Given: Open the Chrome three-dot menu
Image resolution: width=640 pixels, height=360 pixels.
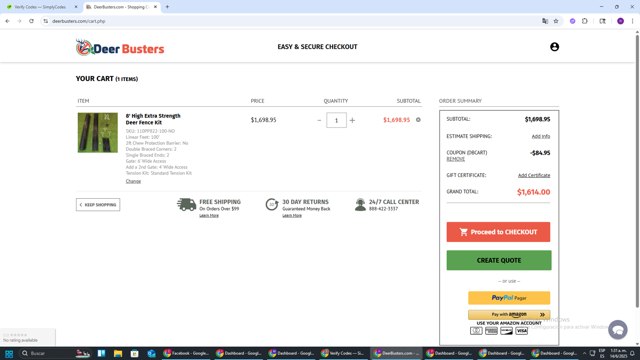Looking at the screenshot, I should click(x=632, y=21).
